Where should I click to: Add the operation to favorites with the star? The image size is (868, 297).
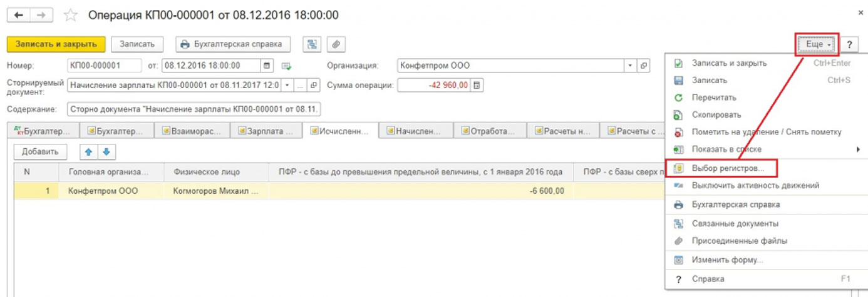tap(71, 14)
